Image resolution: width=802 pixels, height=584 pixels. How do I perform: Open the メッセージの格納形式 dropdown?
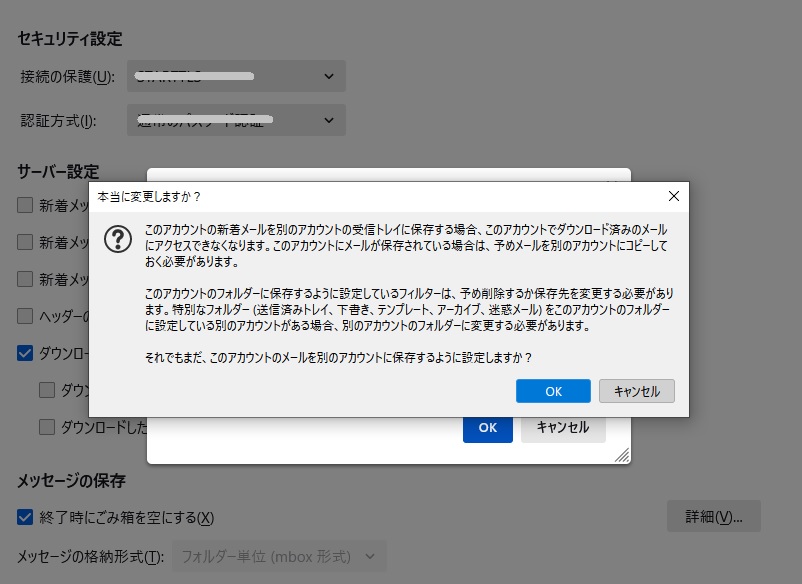point(279,556)
